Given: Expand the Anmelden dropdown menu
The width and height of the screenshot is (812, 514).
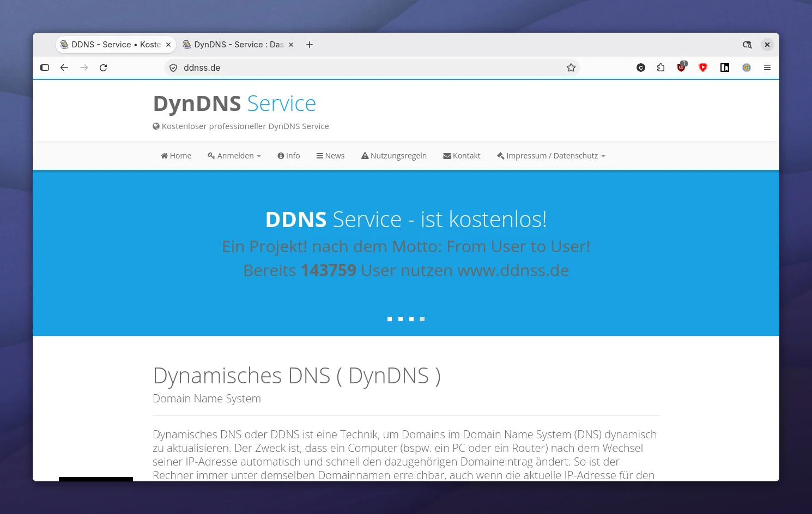Looking at the screenshot, I should click(x=234, y=156).
